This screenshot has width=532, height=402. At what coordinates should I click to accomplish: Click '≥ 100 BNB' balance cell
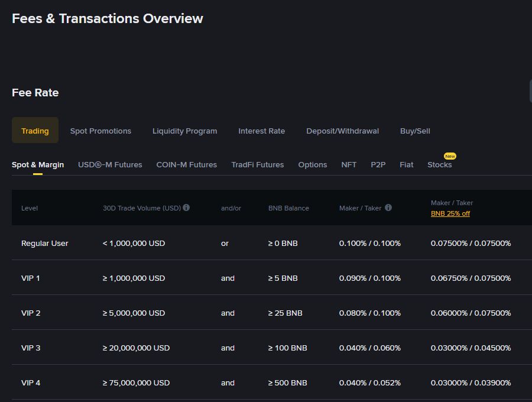coord(287,348)
